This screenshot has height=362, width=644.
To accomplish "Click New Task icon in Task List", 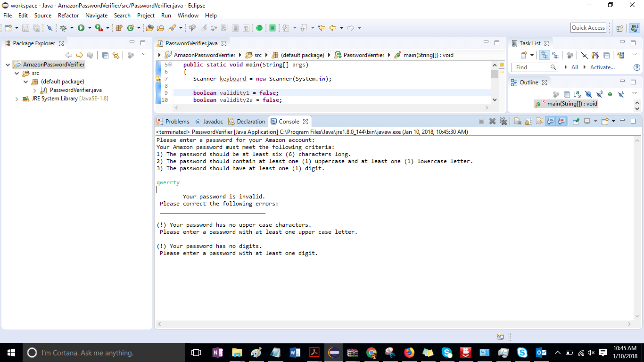I will point(524,55).
